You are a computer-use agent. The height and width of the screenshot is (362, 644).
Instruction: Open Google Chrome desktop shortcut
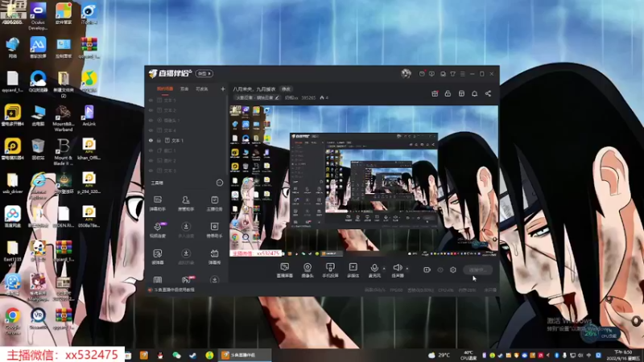coord(13,321)
